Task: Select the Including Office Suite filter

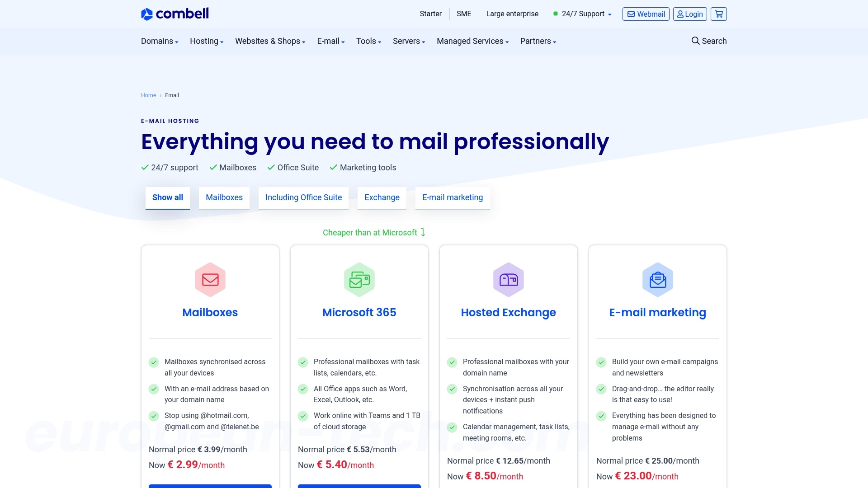Action: [303, 197]
